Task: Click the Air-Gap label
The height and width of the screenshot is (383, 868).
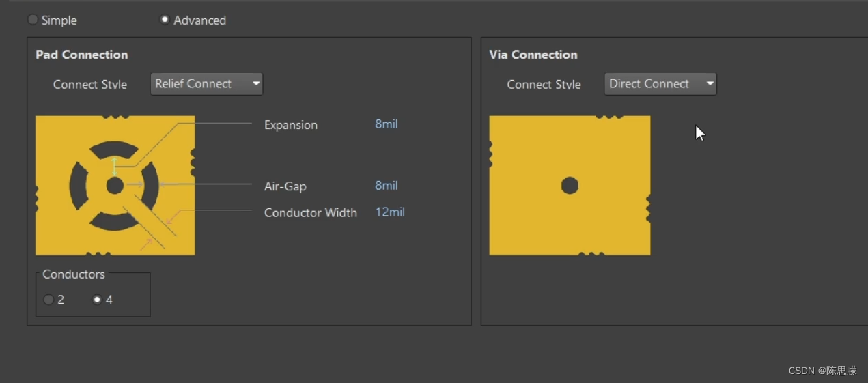Action: [x=285, y=186]
